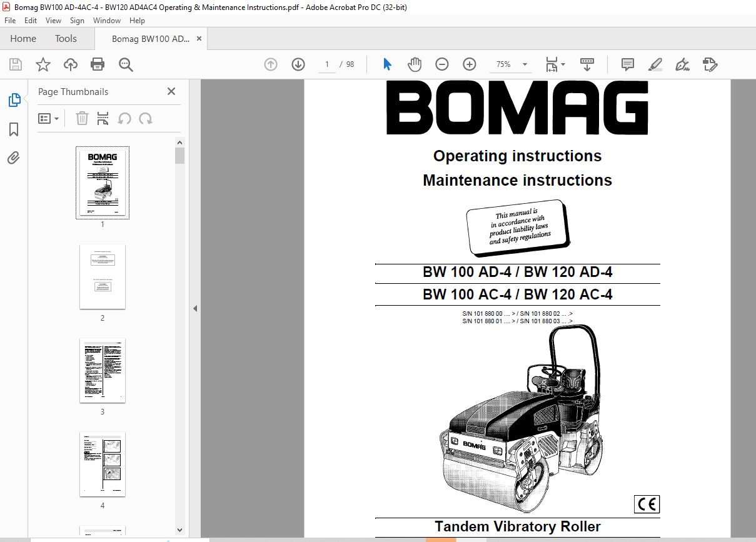Go to the next page
This screenshot has width=756, height=542.
pyautogui.click(x=298, y=64)
